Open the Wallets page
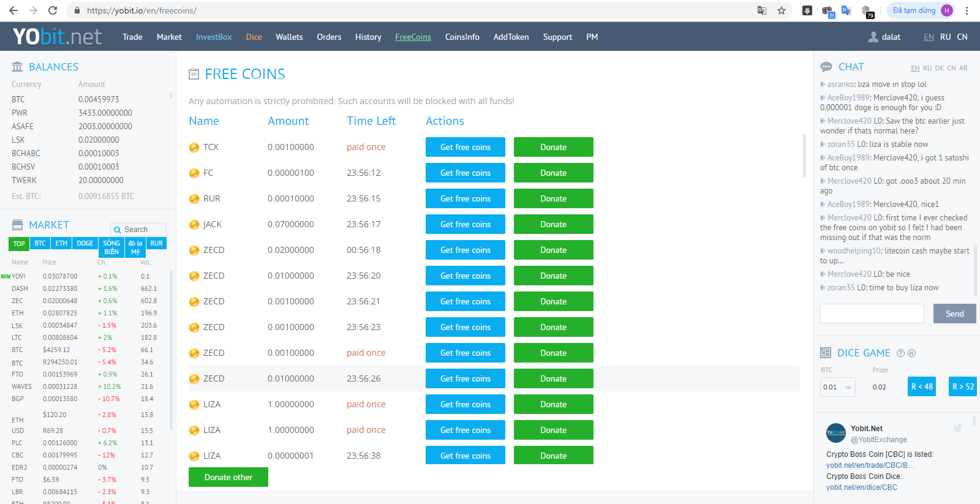Image resolution: width=980 pixels, height=504 pixels. 289,37
